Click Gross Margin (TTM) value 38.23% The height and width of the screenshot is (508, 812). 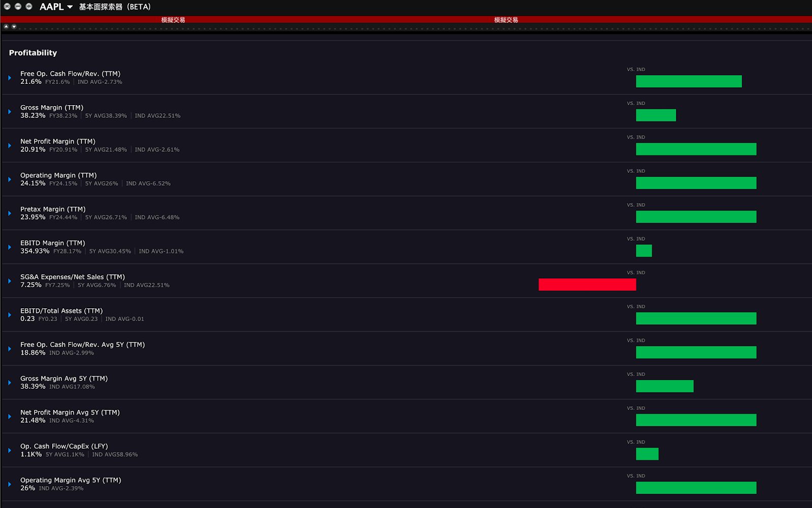click(x=33, y=116)
